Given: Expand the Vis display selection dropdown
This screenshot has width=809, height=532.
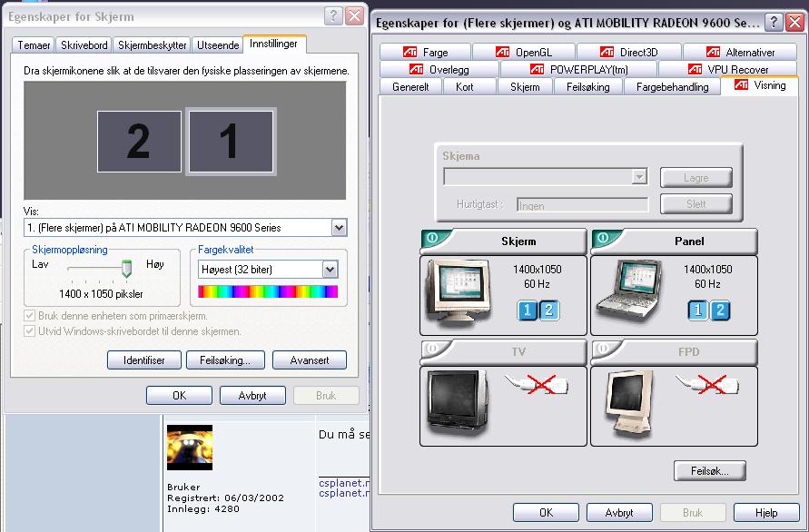Looking at the screenshot, I should coord(339,228).
